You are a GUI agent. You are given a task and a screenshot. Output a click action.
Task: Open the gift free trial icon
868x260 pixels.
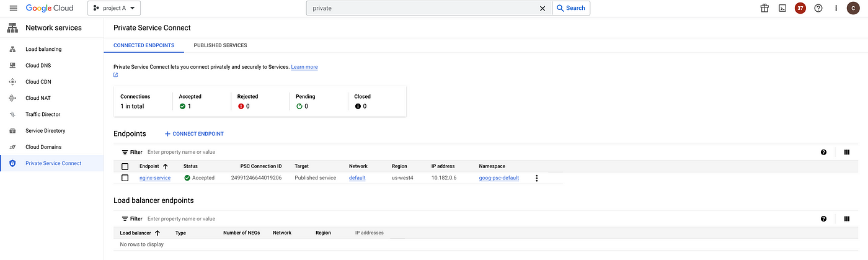point(764,8)
